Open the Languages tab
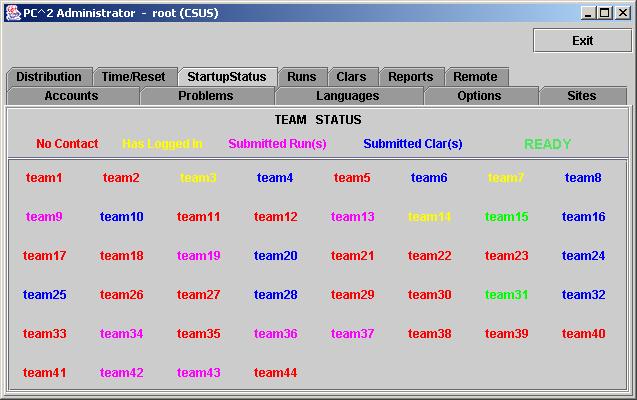Viewport: 637px width, 400px height. point(347,96)
